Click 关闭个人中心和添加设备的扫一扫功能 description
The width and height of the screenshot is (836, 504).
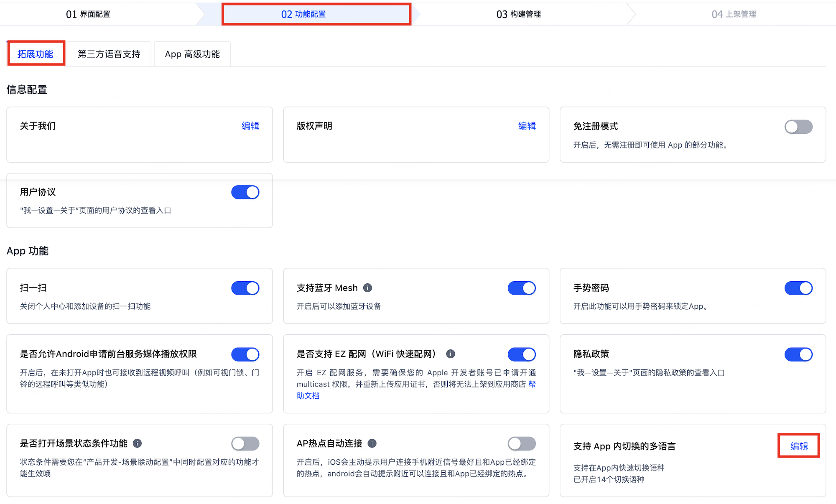[85, 306]
